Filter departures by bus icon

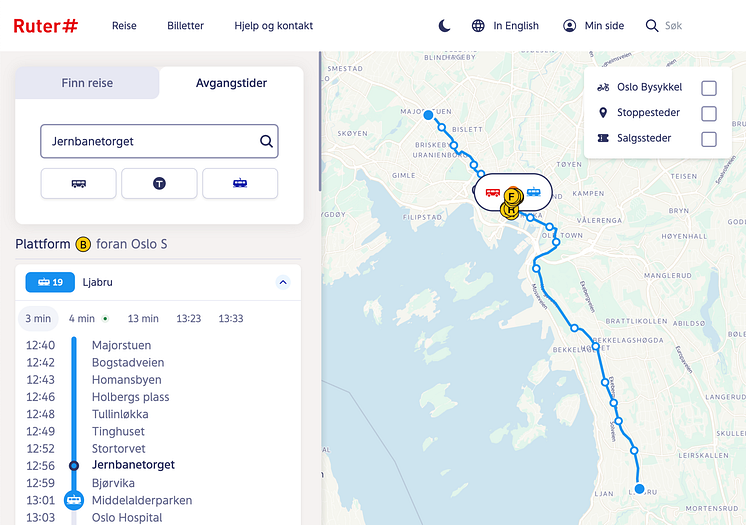tap(79, 184)
